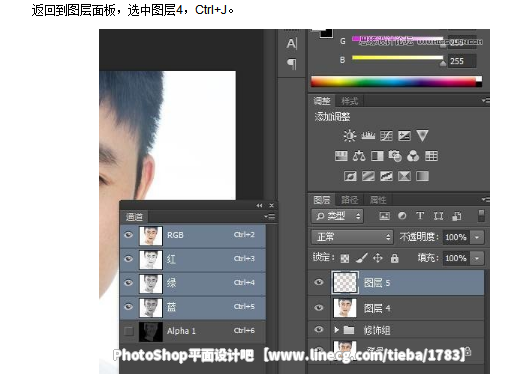Image resolution: width=521 pixels, height=374 pixels.
Task: Toggle RGB channel visibility
Action: click(128, 235)
